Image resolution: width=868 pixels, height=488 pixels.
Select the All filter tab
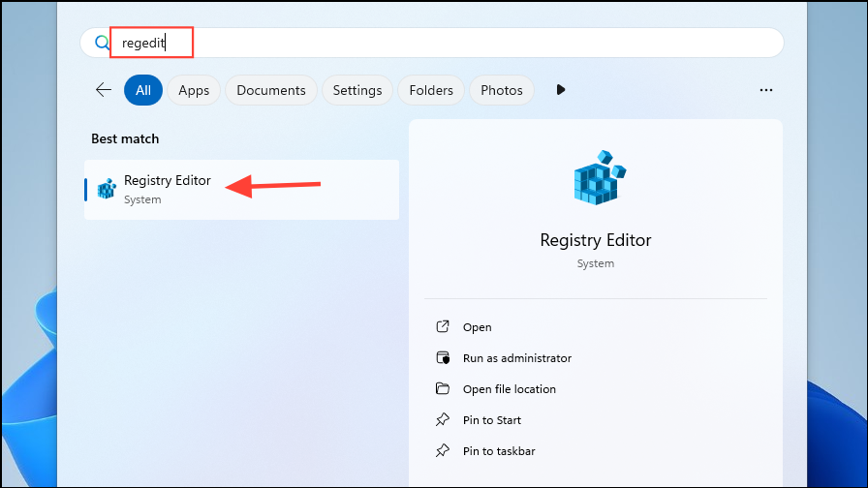point(143,90)
